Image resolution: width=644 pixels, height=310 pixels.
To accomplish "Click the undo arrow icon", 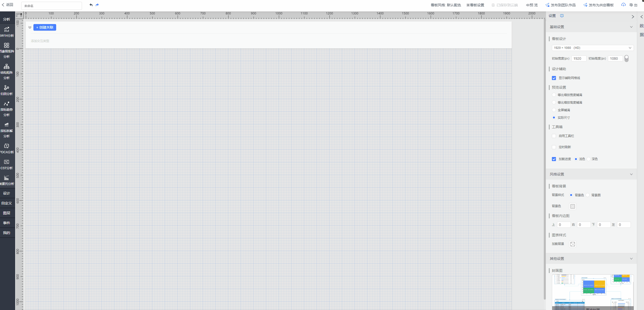I will coord(91,5).
